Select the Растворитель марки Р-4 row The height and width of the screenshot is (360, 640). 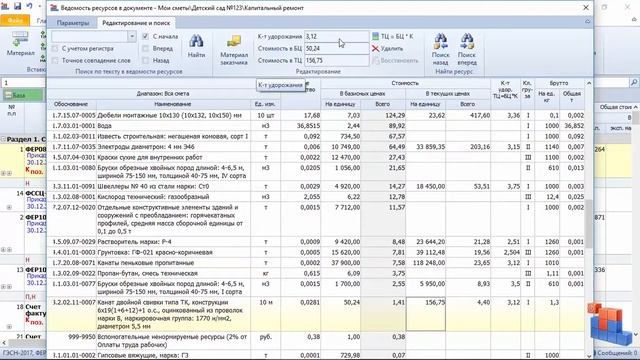pyautogui.click(x=316, y=242)
